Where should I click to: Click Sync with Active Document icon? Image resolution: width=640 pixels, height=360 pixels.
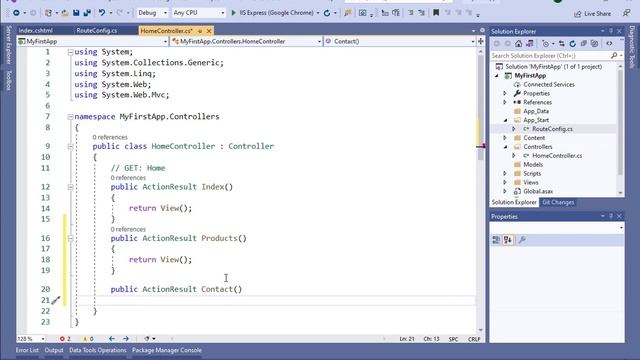pyautogui.click(x=562, y=44)
